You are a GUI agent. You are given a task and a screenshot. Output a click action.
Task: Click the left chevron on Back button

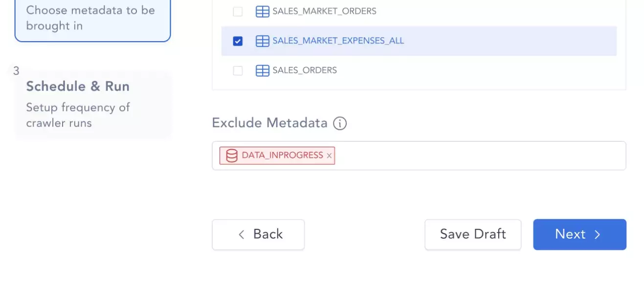coord(242,235)
